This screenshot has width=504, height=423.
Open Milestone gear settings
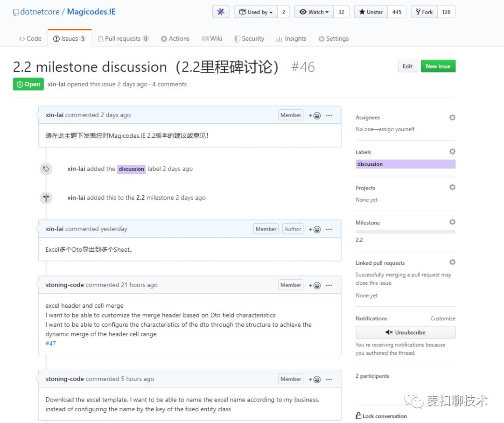pos(452,222)
